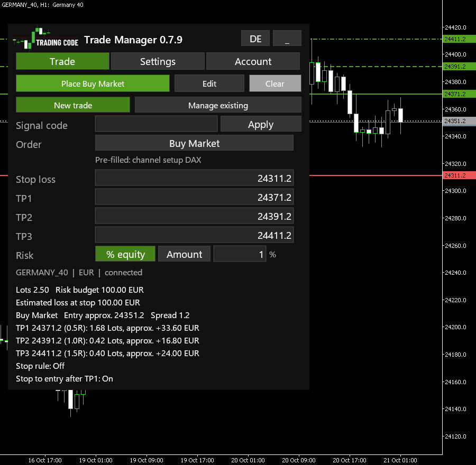Click the 24200.0 price axis label

point(455,327)
